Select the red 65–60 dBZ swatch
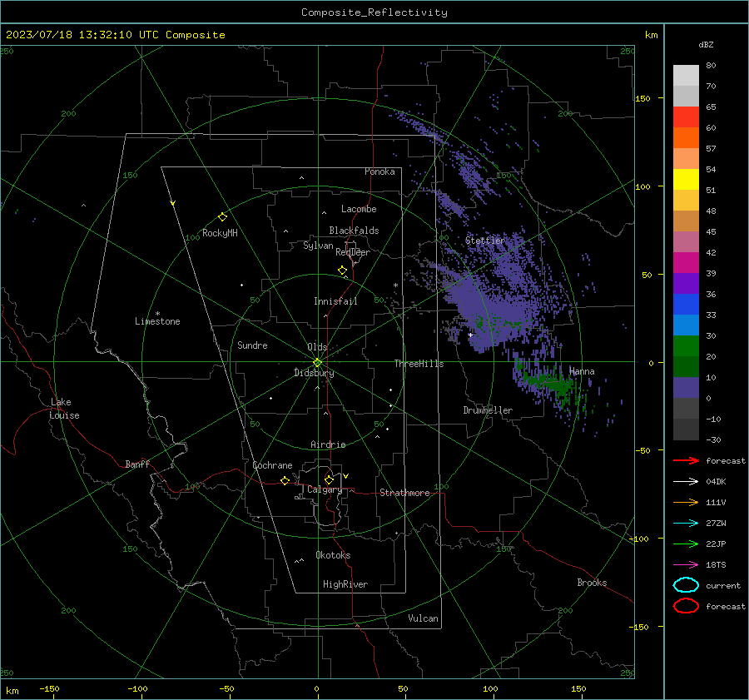Image resolution: width=749 pixels, height=700 pixels. click(686, 117)
